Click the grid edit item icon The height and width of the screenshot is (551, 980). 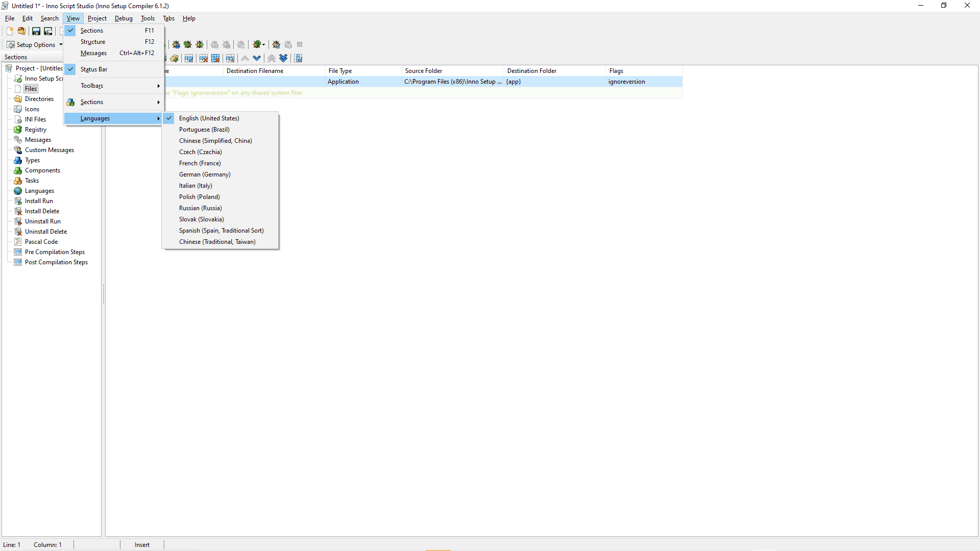click(189, 58)
